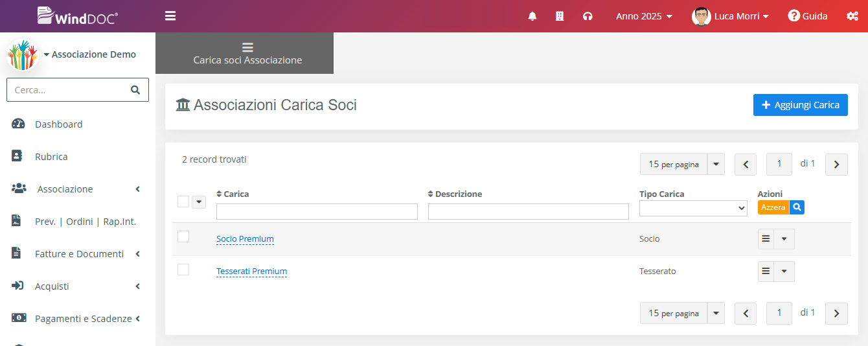Expand Tesserati Premium actions dropdown arrow
The image size is (868, 346).
tap(784, 271)
